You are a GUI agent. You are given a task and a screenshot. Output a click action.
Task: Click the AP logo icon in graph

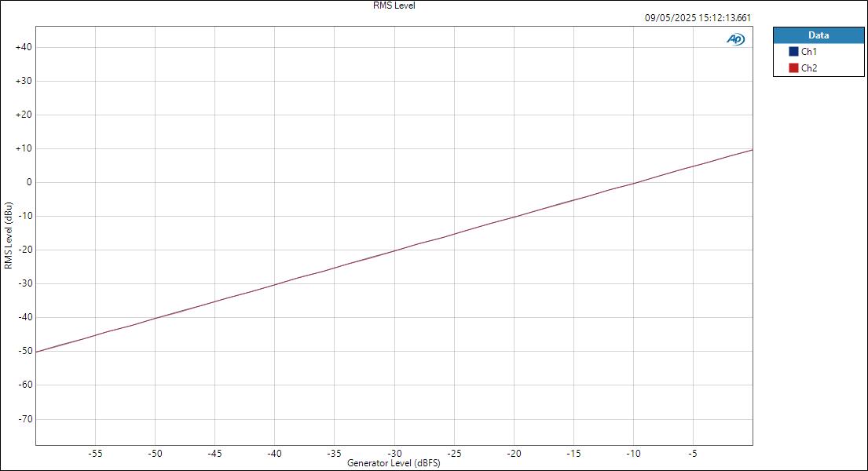[x=736, y=39]
